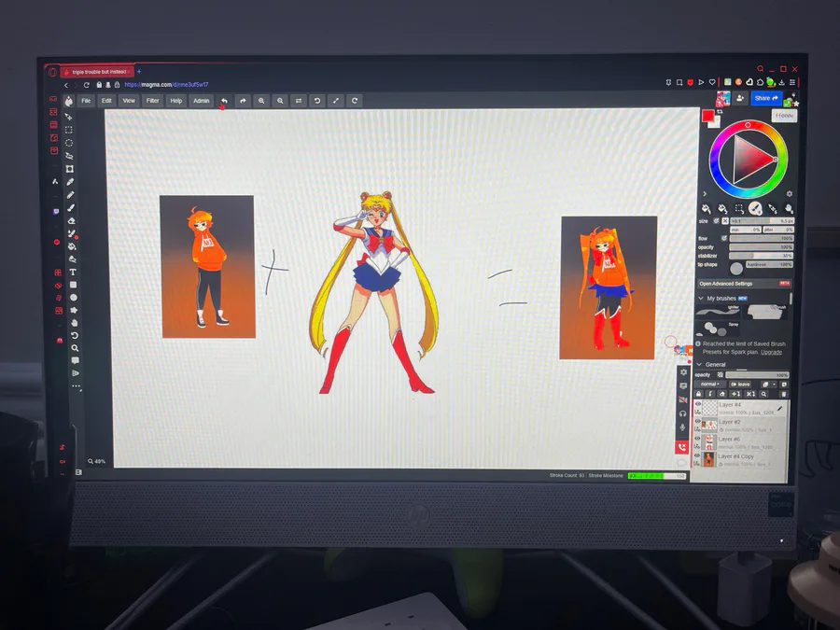
Task: Click the leave button in layer panel
Action: pos(740,385)
